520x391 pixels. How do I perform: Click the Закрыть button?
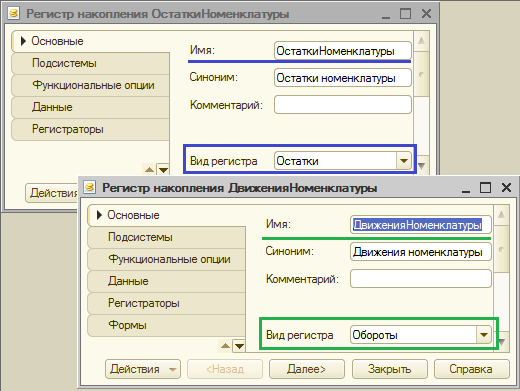click(x=390, y=369)
